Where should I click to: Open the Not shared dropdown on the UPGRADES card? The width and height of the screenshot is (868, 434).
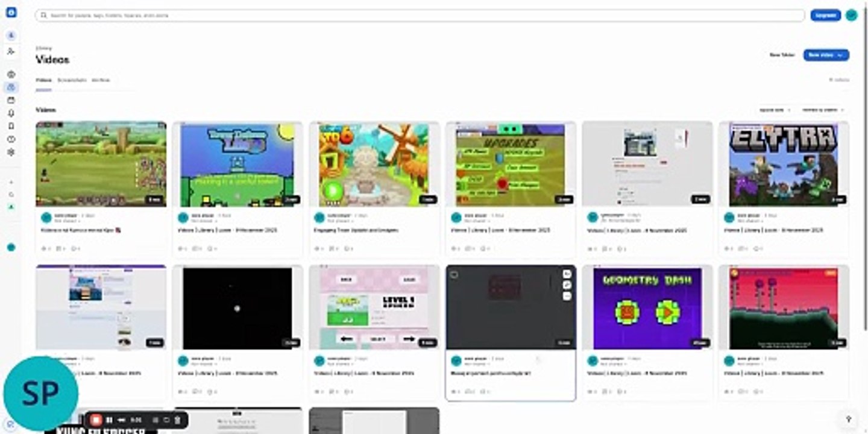click(x=477, y=221)
